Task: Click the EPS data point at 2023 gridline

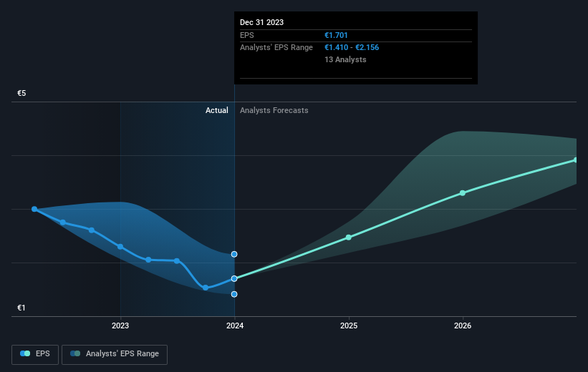Action: point(120,247)
